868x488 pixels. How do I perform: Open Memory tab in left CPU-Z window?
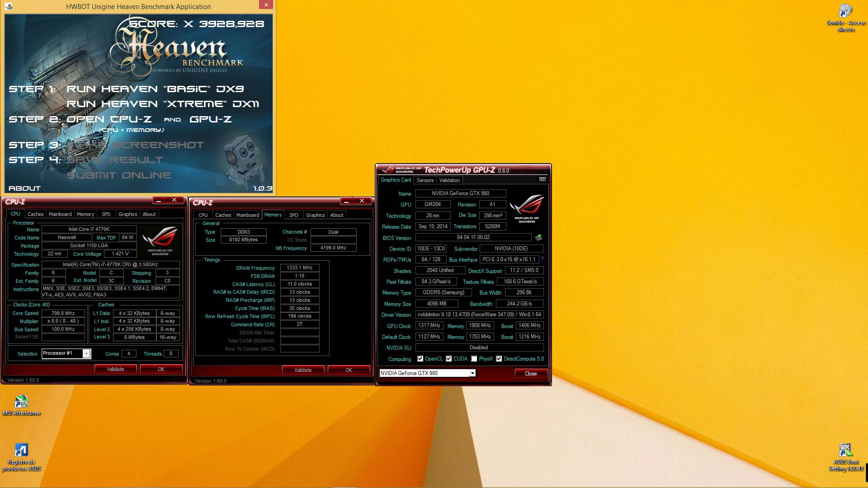pyautogui.click(x=85, y=214)
